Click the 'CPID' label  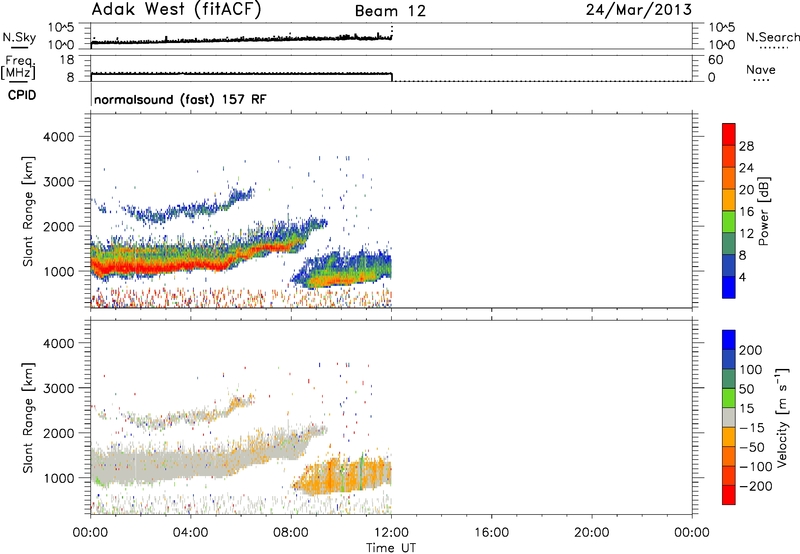click(x=22, y=95)
